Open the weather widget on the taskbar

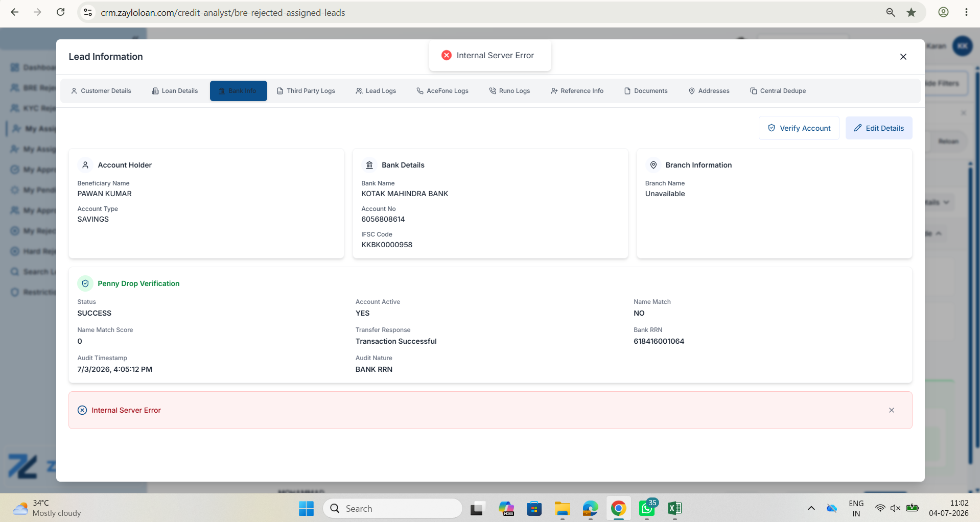pos(46,508)
